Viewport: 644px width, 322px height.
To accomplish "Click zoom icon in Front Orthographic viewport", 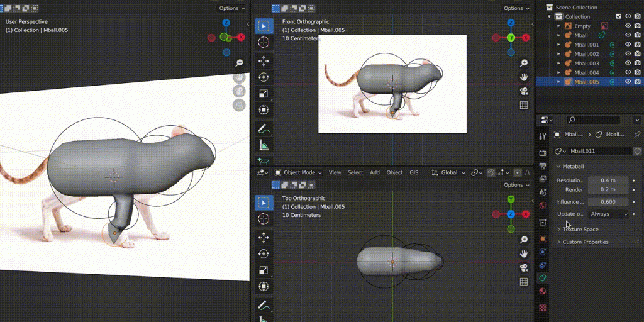I will (524, 64).
